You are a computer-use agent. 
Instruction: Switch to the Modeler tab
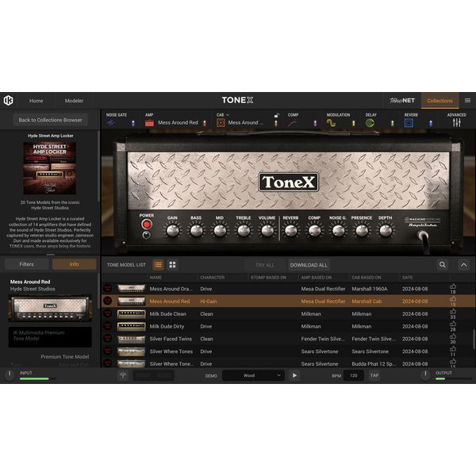pos(74,101)
